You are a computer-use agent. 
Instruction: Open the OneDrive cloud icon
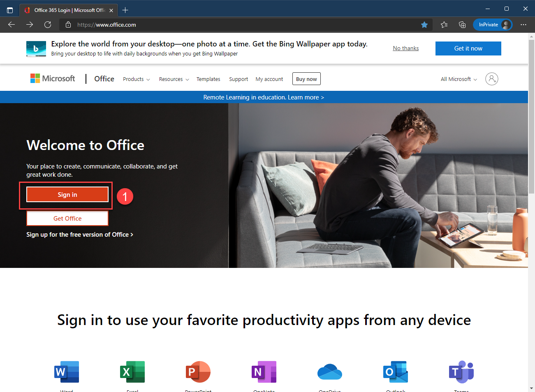point(330,371)
